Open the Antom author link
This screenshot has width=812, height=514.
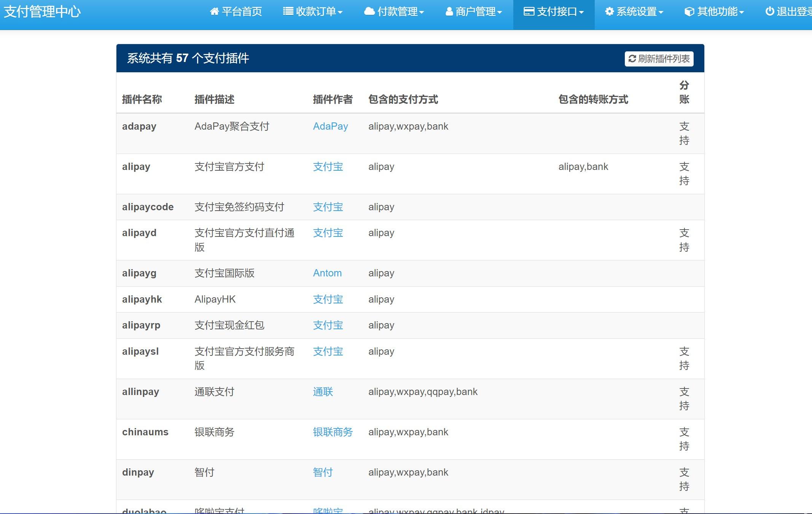coord(327,273)
